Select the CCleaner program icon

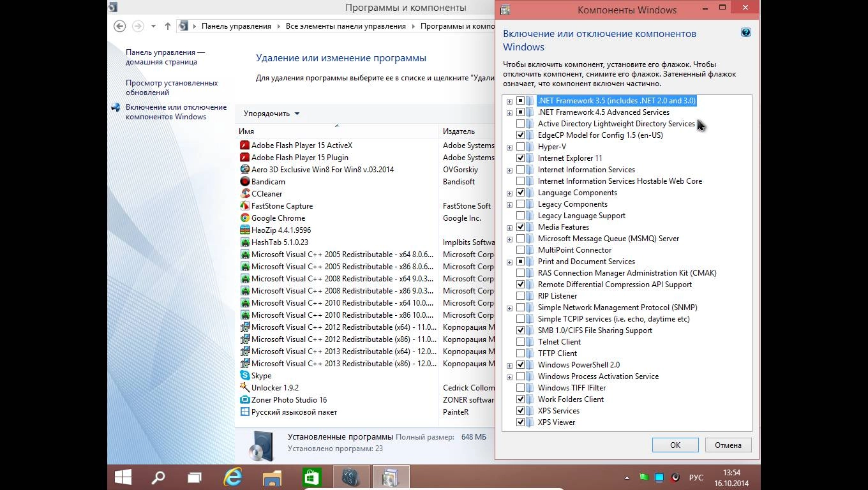244,194
